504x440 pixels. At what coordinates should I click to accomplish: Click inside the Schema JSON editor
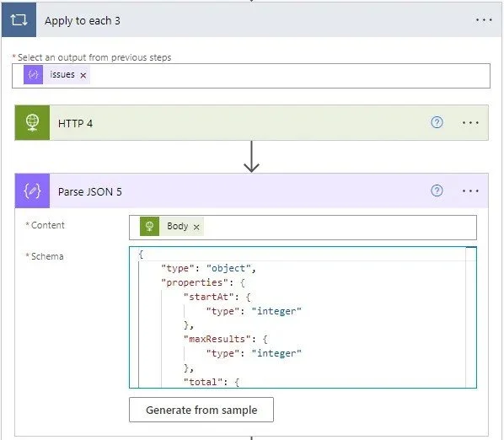pos(298,317)
